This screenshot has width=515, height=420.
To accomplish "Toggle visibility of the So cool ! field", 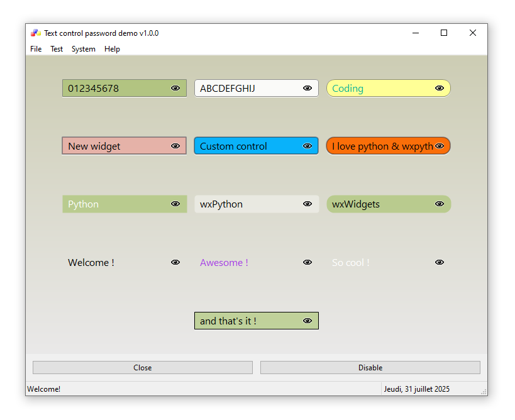I will click(440, 263).
